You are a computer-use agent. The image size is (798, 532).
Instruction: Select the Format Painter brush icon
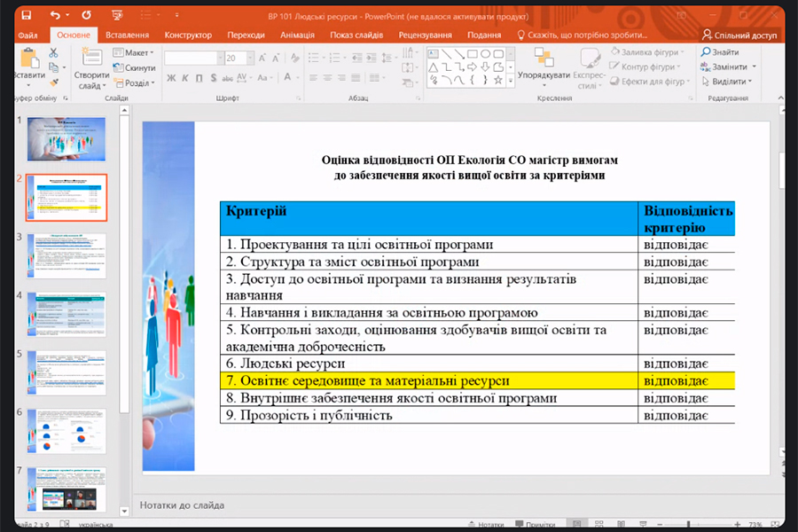coord(53,82)
